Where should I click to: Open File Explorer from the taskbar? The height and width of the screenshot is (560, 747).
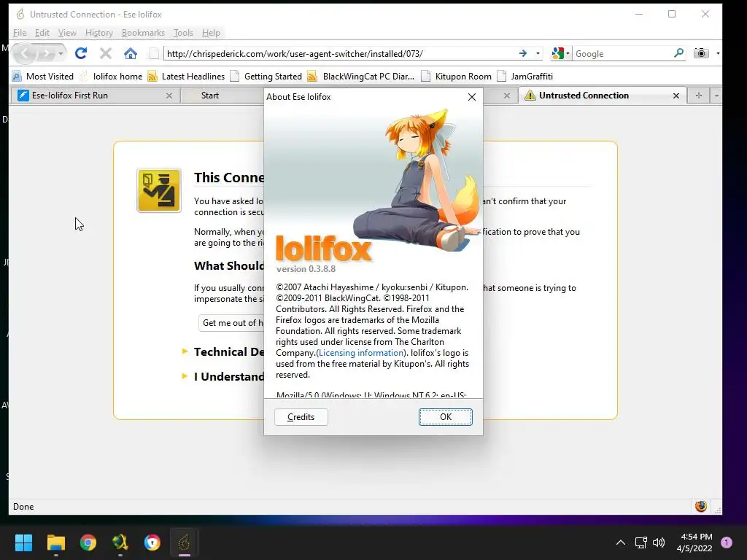[55, 542]
